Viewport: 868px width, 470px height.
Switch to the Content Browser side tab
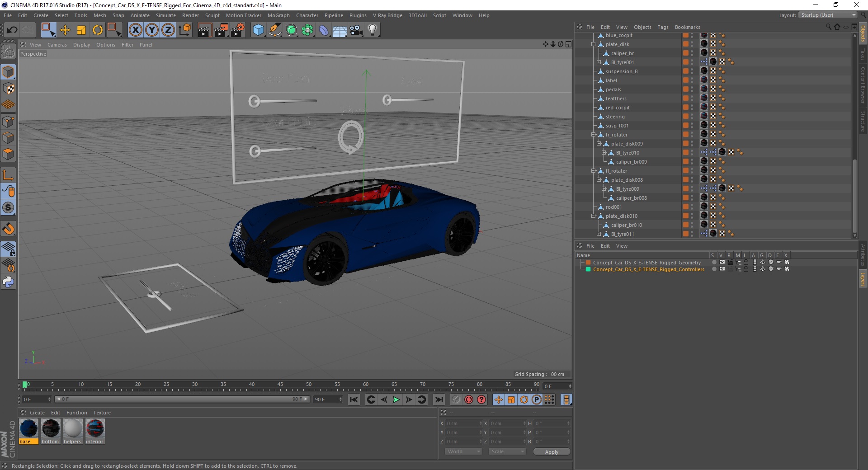(x=863, y=85)
